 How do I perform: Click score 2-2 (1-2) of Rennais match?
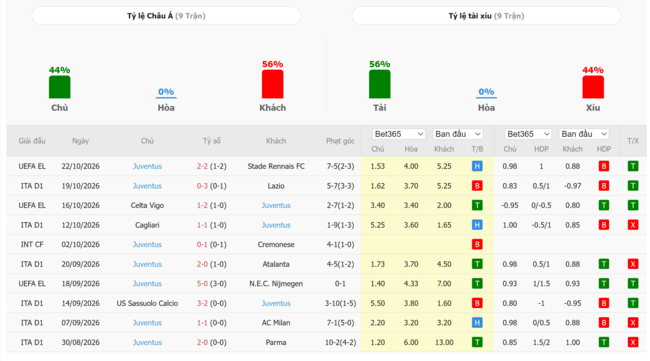coord(211,166)
